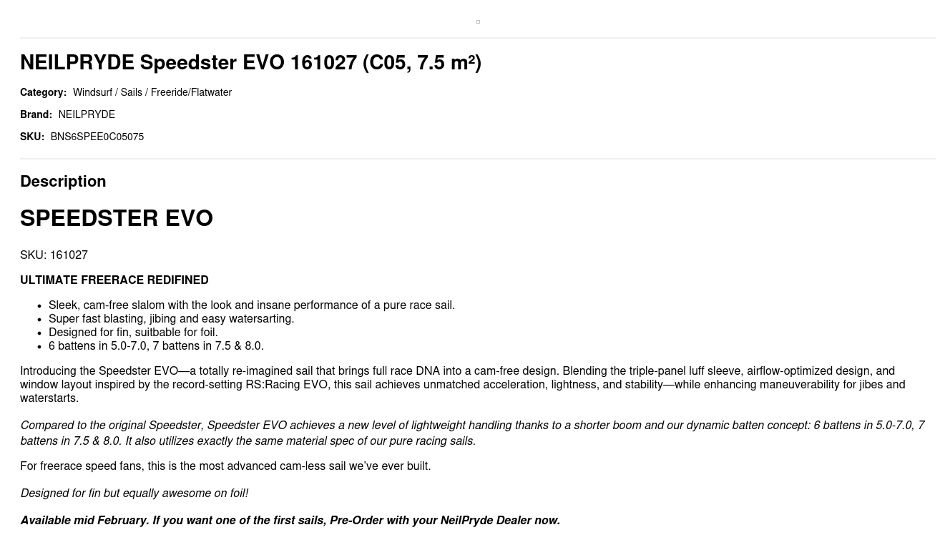Click the bold 'Available mid February' notice
Viewport: 950px width, 560px height.
point(290,521)
